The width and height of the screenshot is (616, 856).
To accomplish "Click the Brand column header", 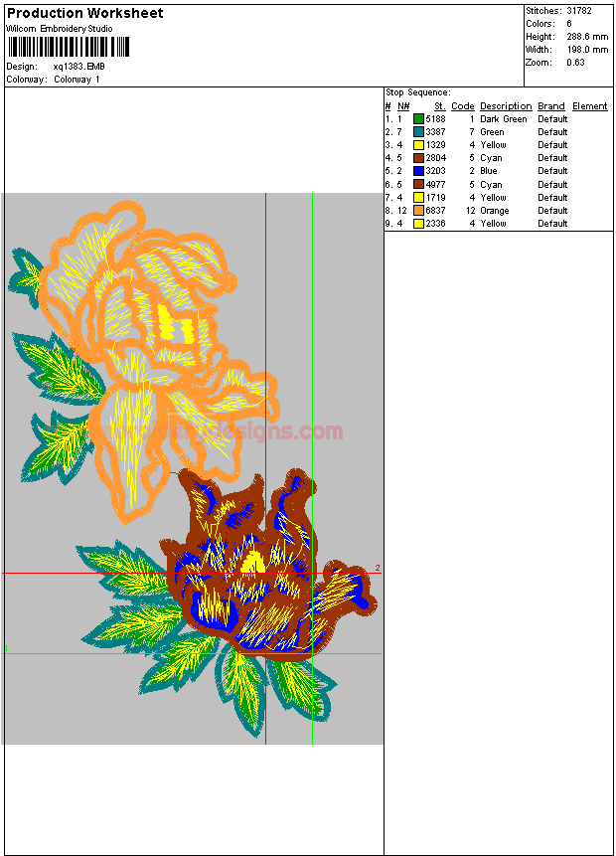I will [550, 106].
